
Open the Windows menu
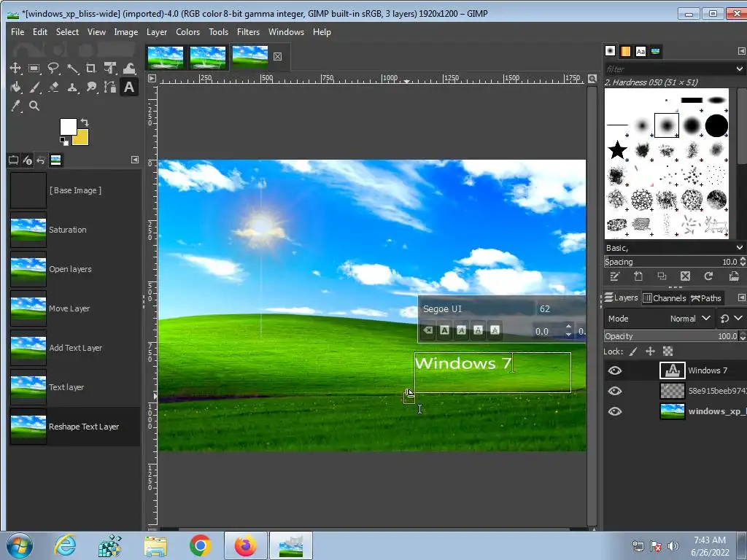coord(286,32)
